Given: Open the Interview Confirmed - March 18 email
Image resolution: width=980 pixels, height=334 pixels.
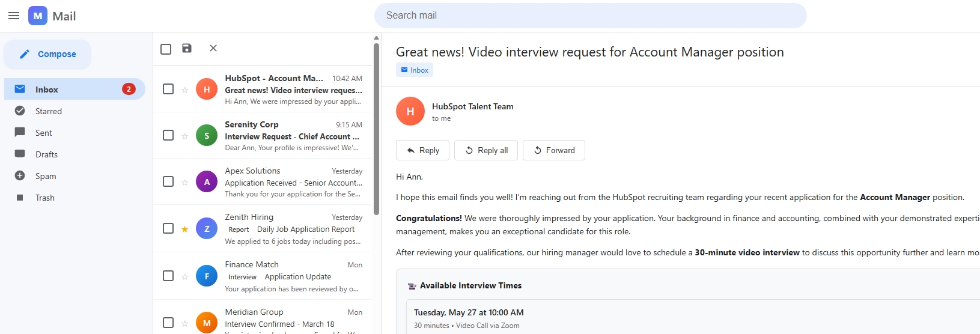Looking at the screenshot, I should tap(263, 317).
